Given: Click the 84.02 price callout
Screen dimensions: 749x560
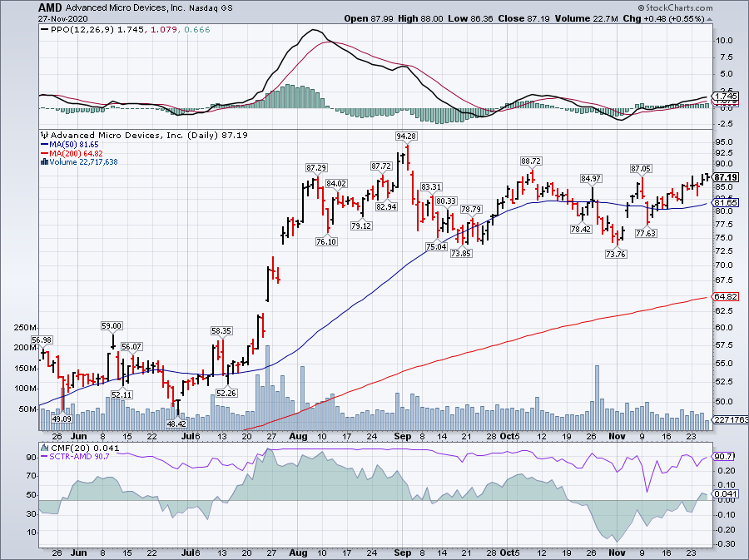Looking at the screenshot, I should [x=336, y=183].
